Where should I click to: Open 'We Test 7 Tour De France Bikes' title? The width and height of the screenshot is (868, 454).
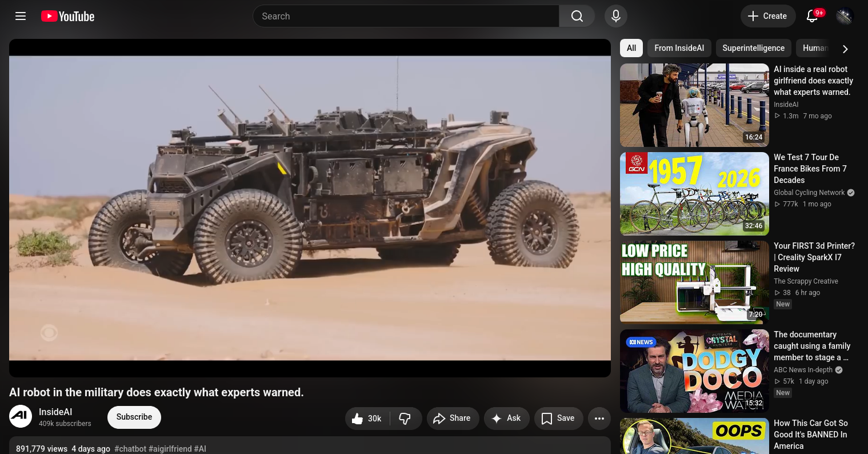click(810, 169)
